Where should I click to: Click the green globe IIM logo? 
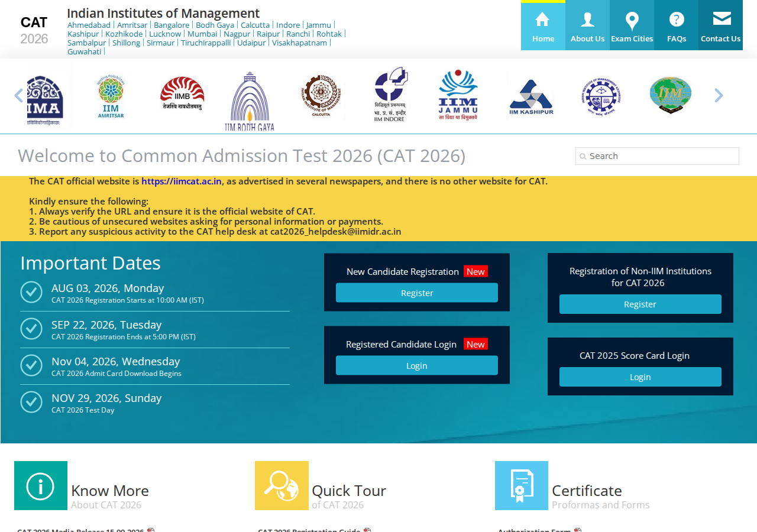(x=671, y=95)
